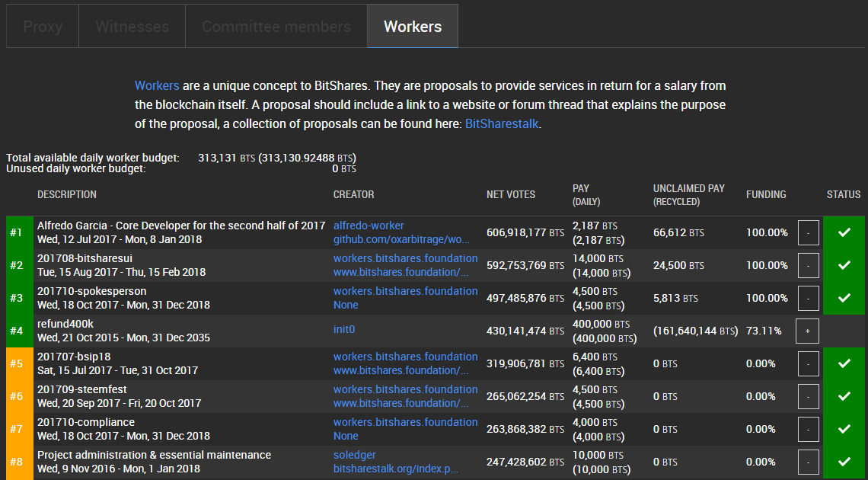
Task: Open workers.bitshares.foundation creator for 201710-spokesperson
Action: [405, 291]
